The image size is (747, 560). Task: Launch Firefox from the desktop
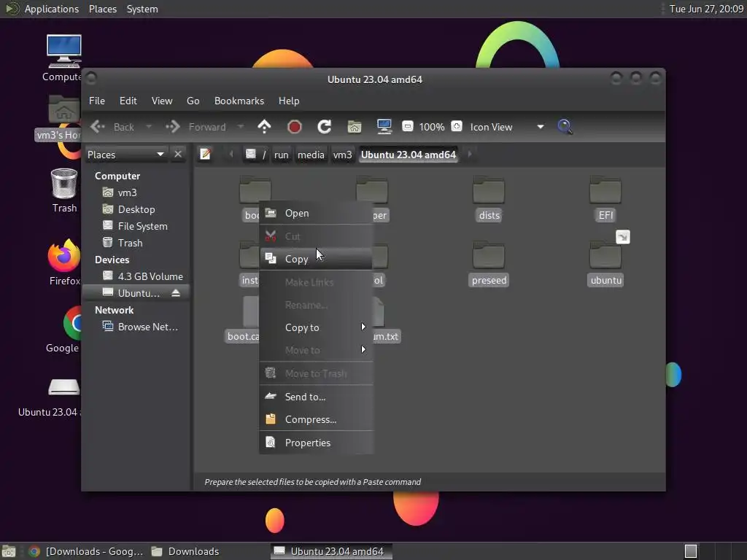coord(64,262)
